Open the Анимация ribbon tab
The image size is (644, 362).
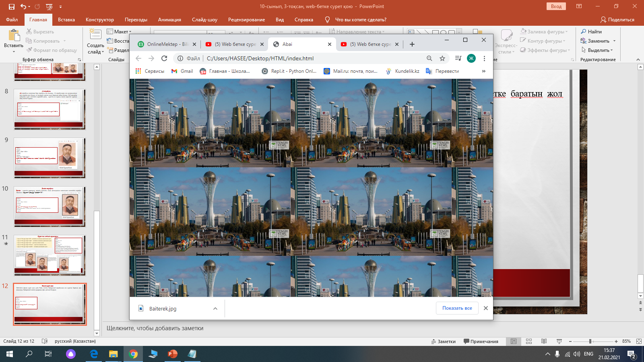[x=169, y=20]
